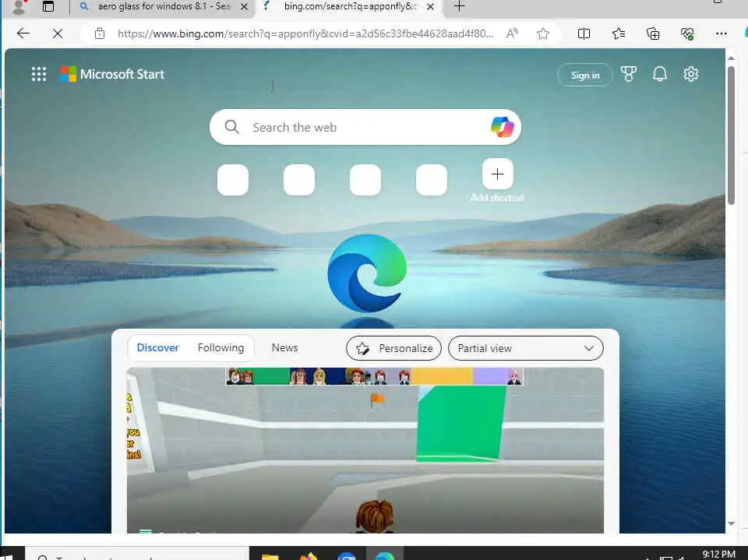Image resolution: width=748 pixels, height=560 pixels.
Task: Add this page to favorites
Action: pos(543,33)
